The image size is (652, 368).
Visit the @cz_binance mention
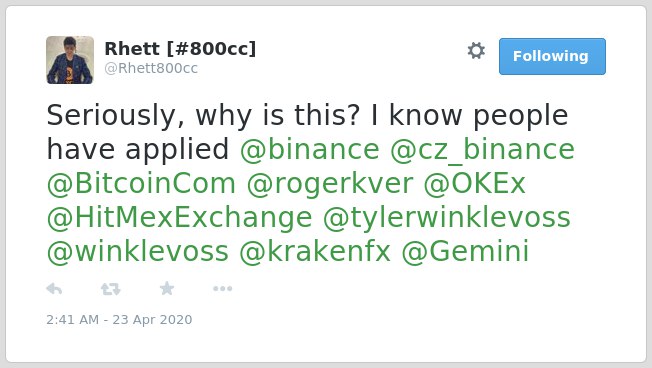tap(482, 150)
